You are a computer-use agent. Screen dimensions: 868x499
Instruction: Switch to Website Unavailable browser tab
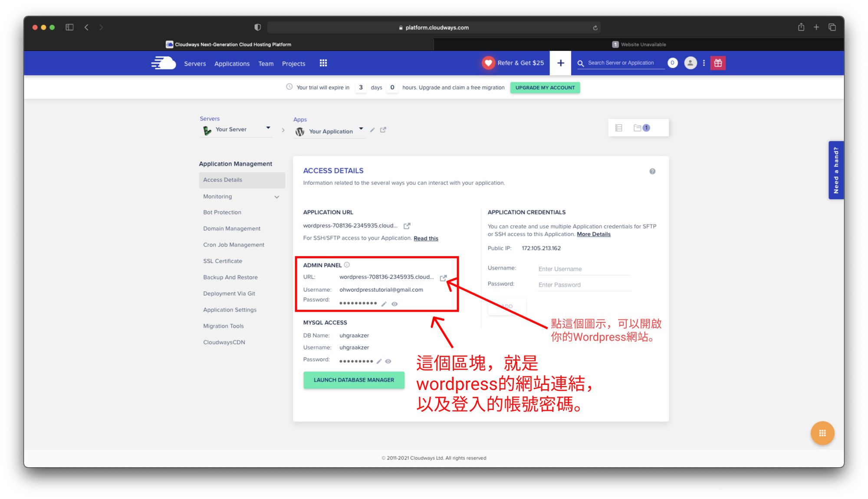(639, 44)
